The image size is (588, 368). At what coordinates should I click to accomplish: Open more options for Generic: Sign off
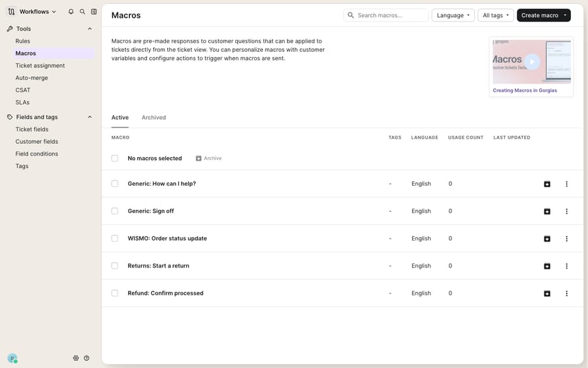pos(566,211)
